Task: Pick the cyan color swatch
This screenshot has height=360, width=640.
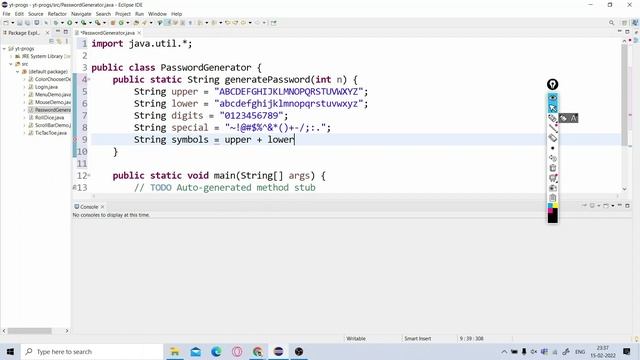Action: pos(550,206)
